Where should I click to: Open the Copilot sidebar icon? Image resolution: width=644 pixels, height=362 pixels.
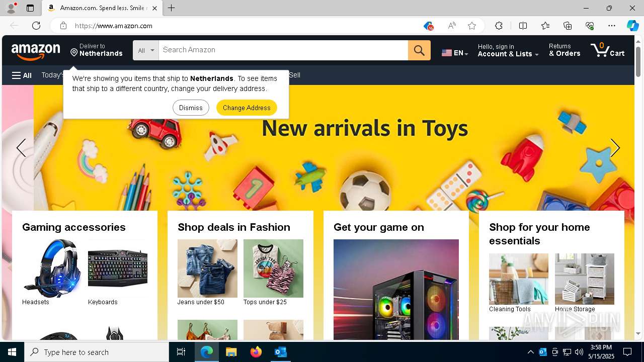[x=632, y=26]
